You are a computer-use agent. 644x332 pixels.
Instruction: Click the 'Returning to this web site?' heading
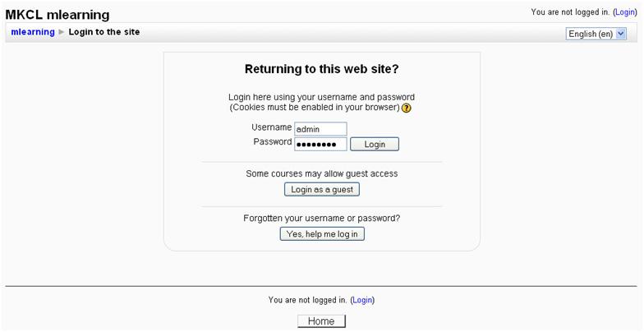point(322,69)
